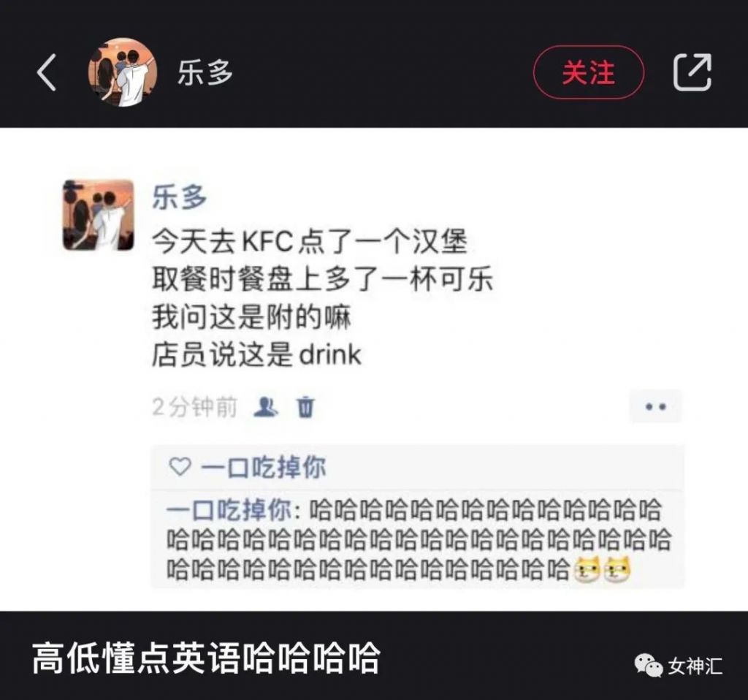Tap the back arrow in header
The width and height of the screenshot is (748, 700).
(x=47, y=72)
